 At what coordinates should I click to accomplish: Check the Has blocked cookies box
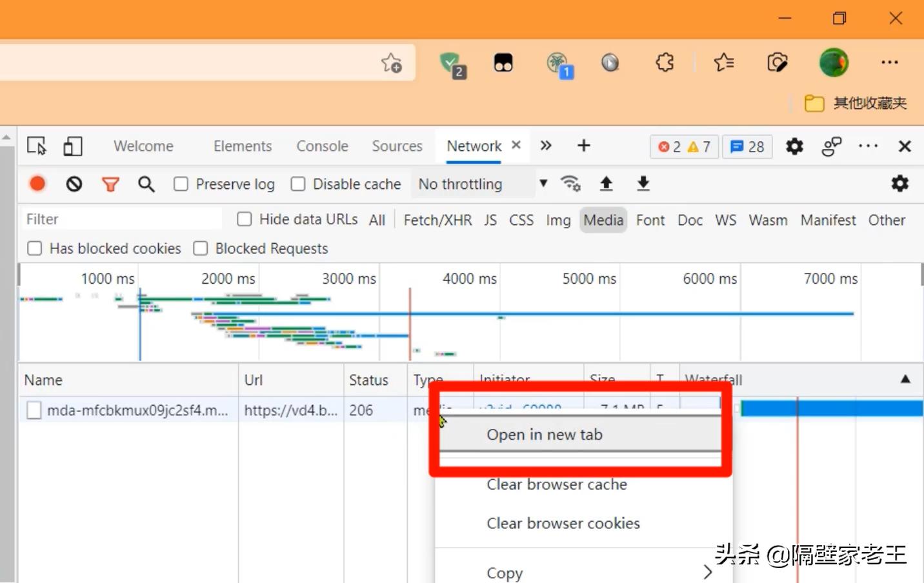[35, 248]
